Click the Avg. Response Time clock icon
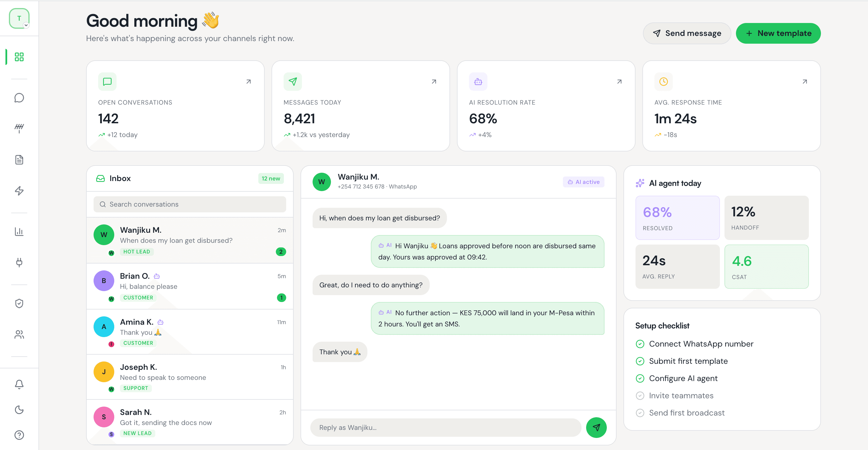This screenshot has height=450, width=868. point(663,82)
